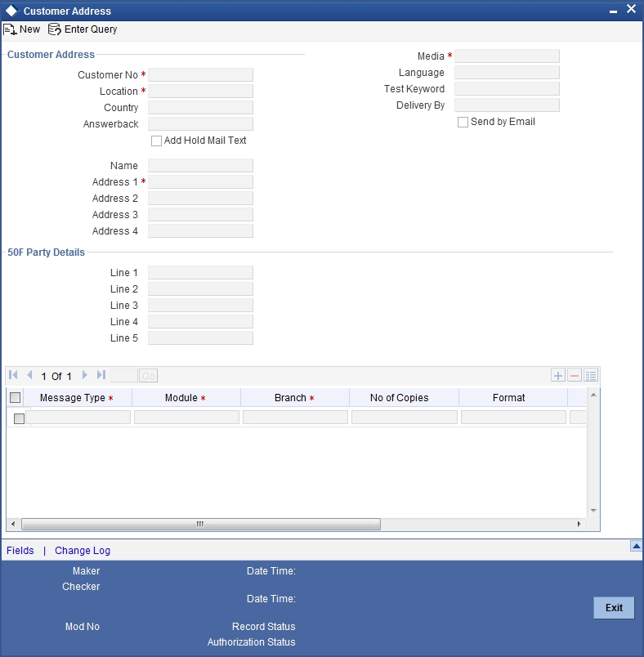This screenshot has height=657, width=644.
Task: Click the Format column header
Action: tap(513, 398)
